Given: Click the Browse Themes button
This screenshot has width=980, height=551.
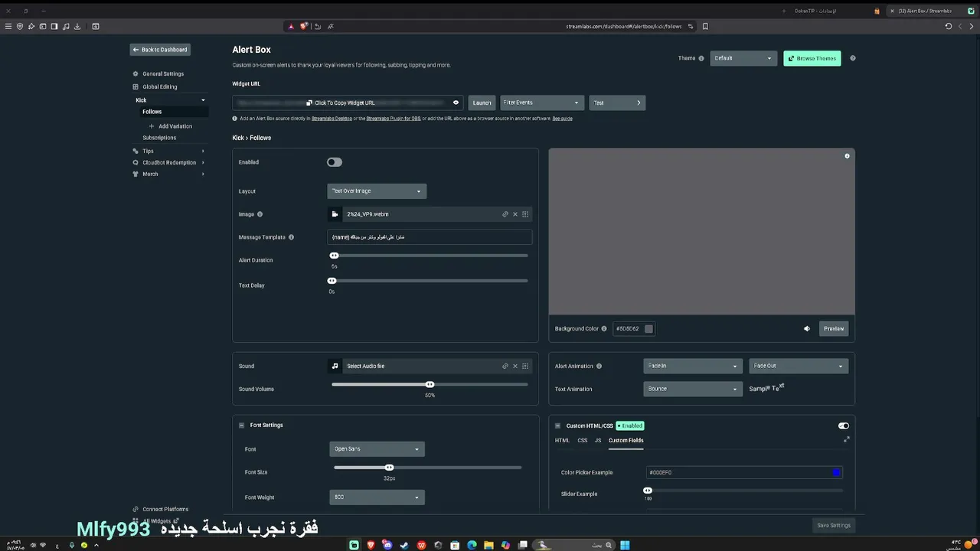Looking at the screenshot, I should coord(812,58).
